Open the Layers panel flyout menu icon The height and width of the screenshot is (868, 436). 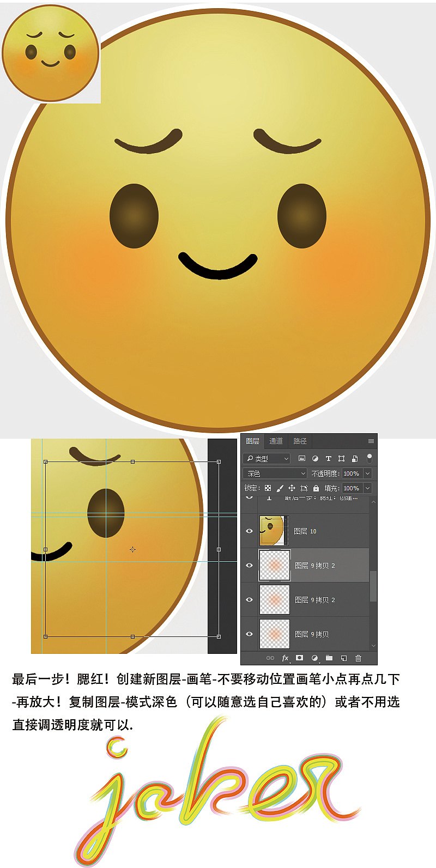click(371, 441)
